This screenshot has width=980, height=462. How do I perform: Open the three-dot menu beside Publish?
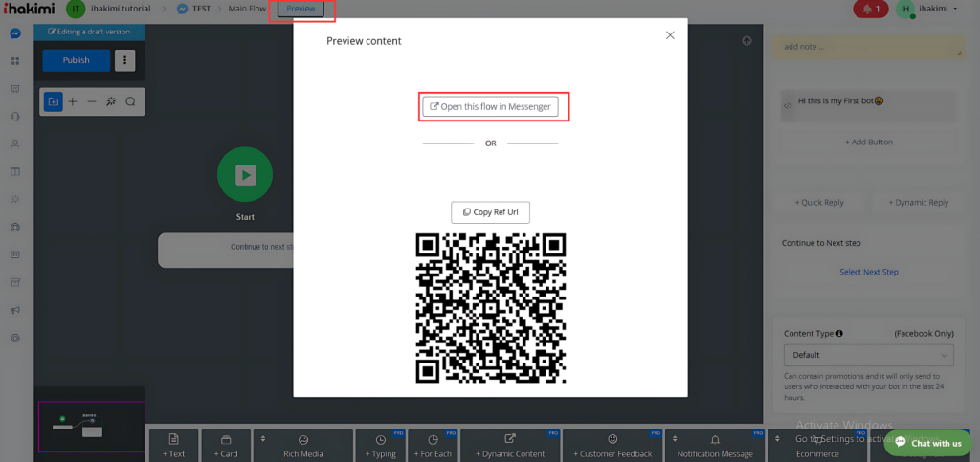(125, 60)
